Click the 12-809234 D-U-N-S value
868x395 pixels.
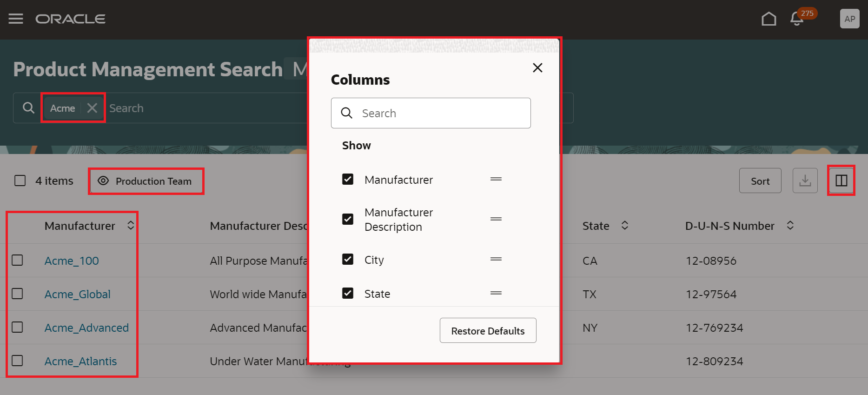point(714,362)
